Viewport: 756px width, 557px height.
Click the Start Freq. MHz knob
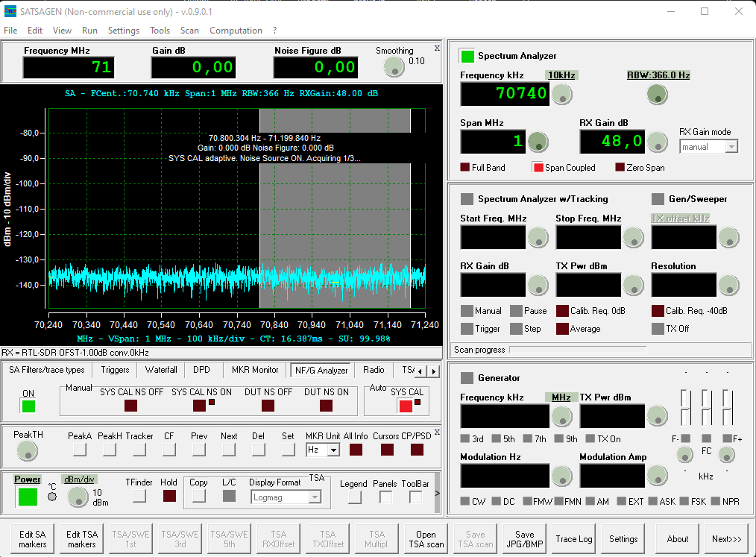(538, 238)
